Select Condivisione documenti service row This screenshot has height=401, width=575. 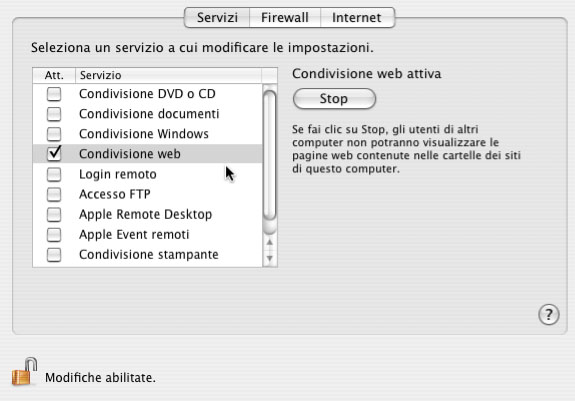point(147,114)
